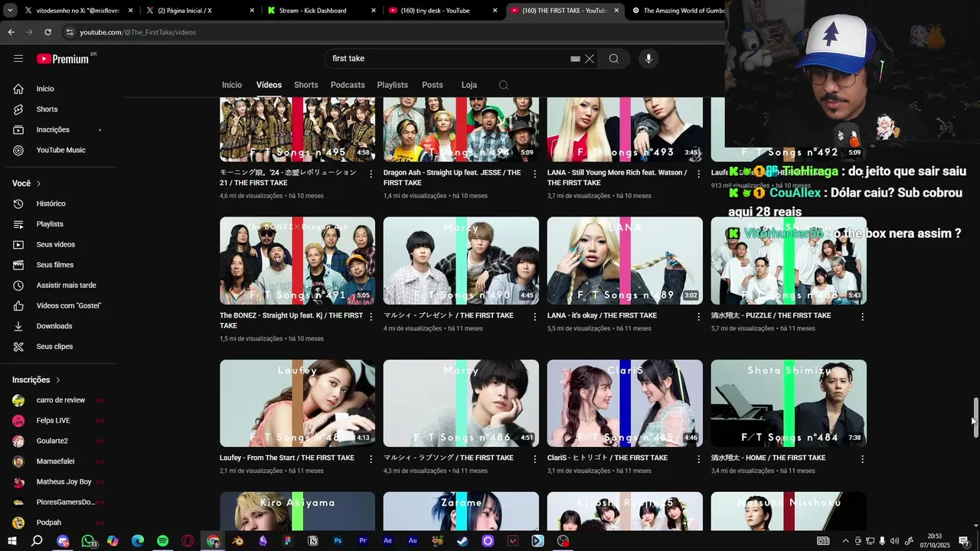Switch to the Loja channel tab
This screenshot has width=980, height=551.
(x=469, y=85)
